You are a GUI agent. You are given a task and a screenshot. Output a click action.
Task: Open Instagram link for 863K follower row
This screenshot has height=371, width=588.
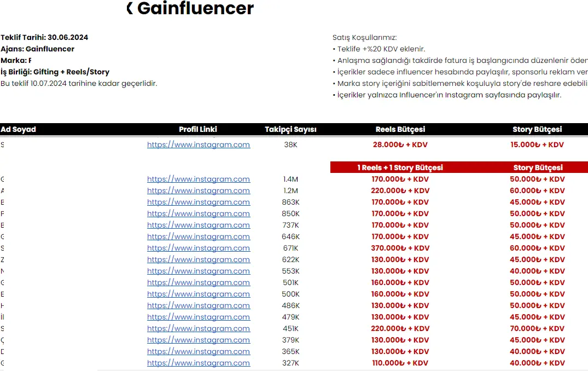click(x=199, y=202)
